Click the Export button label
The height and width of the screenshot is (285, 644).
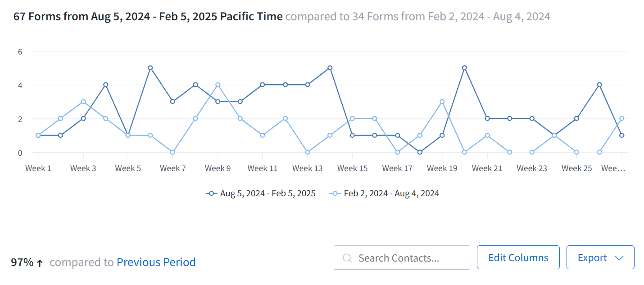point(592,258)
